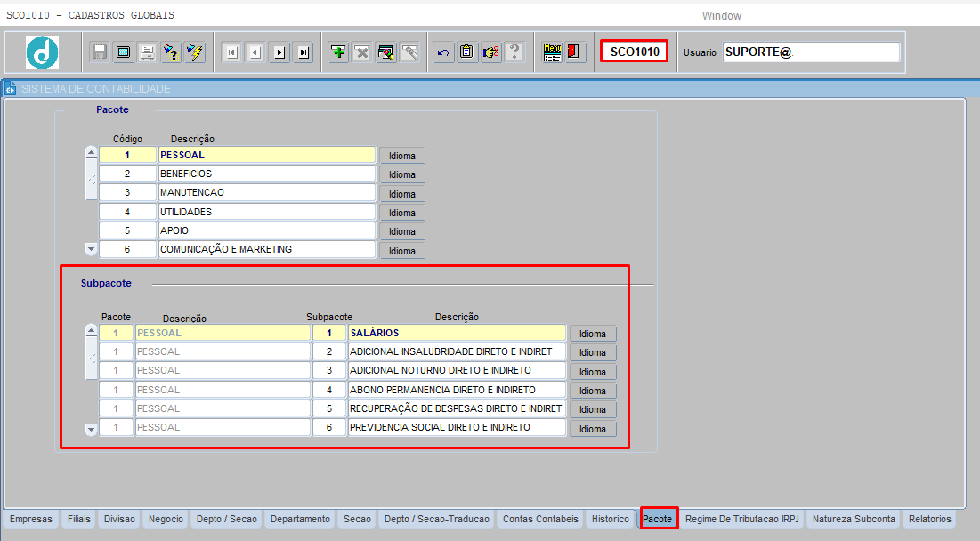Select the Negocio tab
The image size is (980, 541).
click(166, 519)
